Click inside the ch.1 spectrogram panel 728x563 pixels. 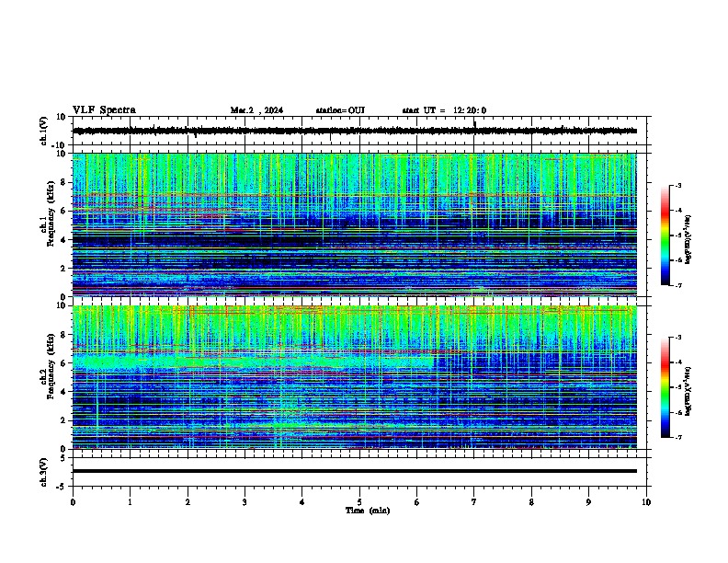coord(355,224)
